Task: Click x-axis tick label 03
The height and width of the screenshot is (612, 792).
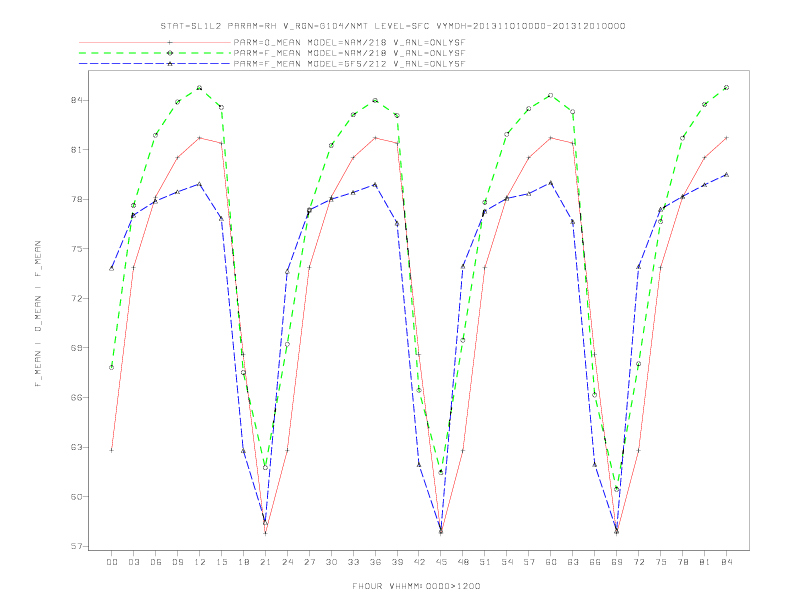Action: coord(133,562)
